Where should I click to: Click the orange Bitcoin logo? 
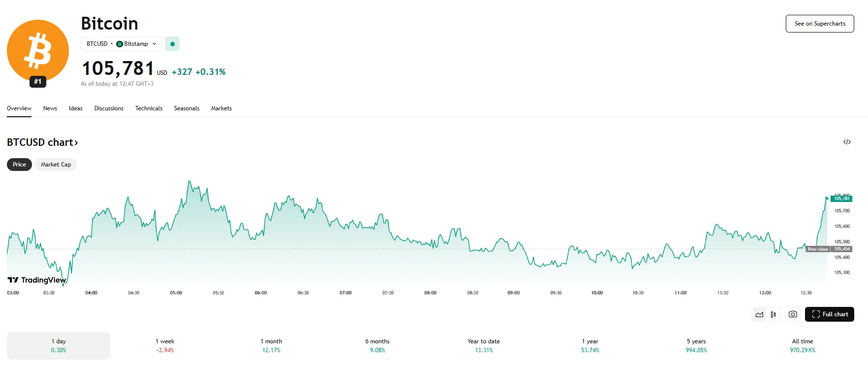38,50
